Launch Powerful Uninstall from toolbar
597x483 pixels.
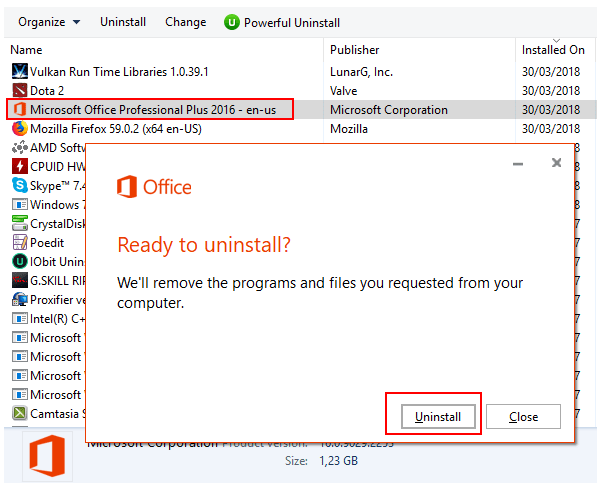click(282, 22)
